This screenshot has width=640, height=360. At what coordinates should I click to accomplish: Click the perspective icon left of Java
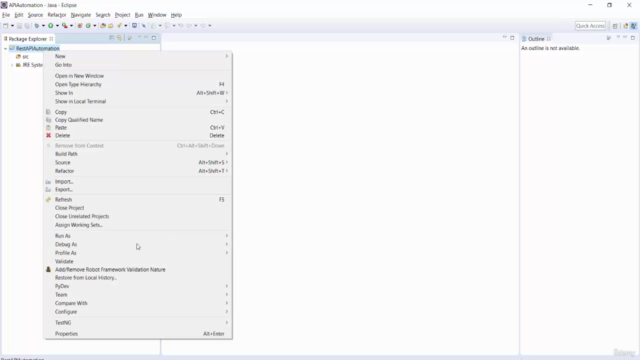click(x=625, y=26)
